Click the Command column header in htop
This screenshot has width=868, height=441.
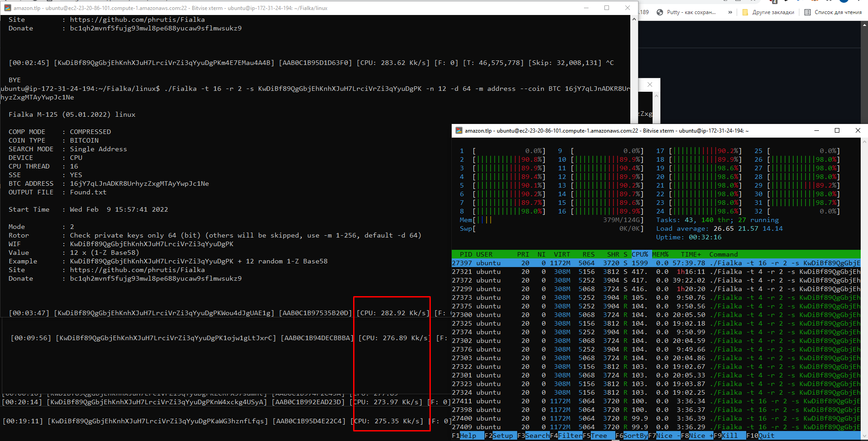click(723, 254)
